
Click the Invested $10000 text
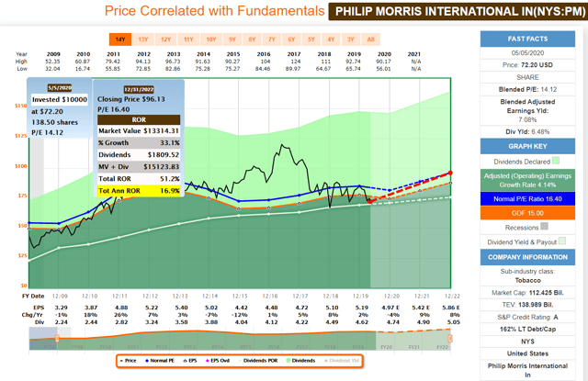pyautogui.click(x=60, y=100)
